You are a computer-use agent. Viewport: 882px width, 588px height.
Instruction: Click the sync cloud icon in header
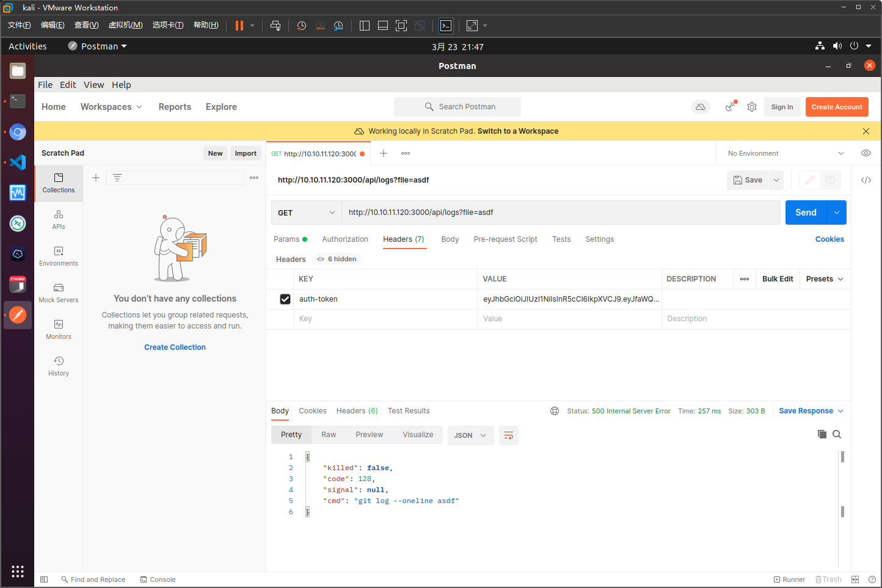[701, 107]
